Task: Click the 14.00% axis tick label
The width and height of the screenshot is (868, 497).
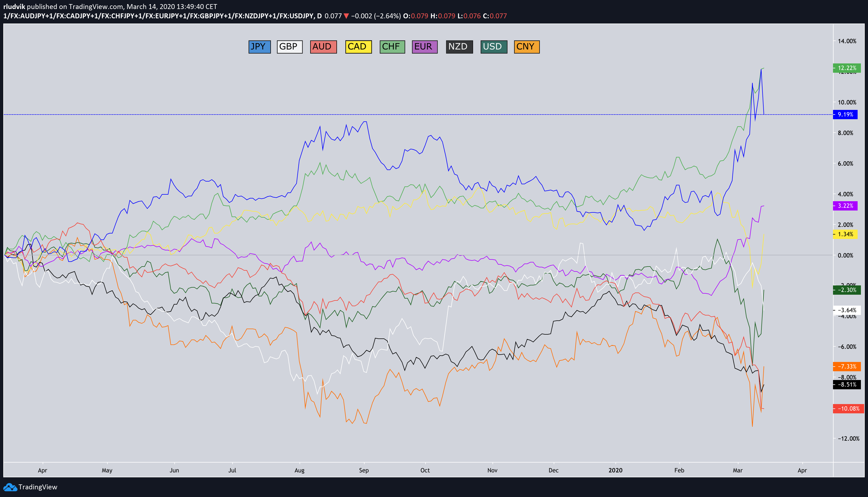Action: (x=847, y=41)
